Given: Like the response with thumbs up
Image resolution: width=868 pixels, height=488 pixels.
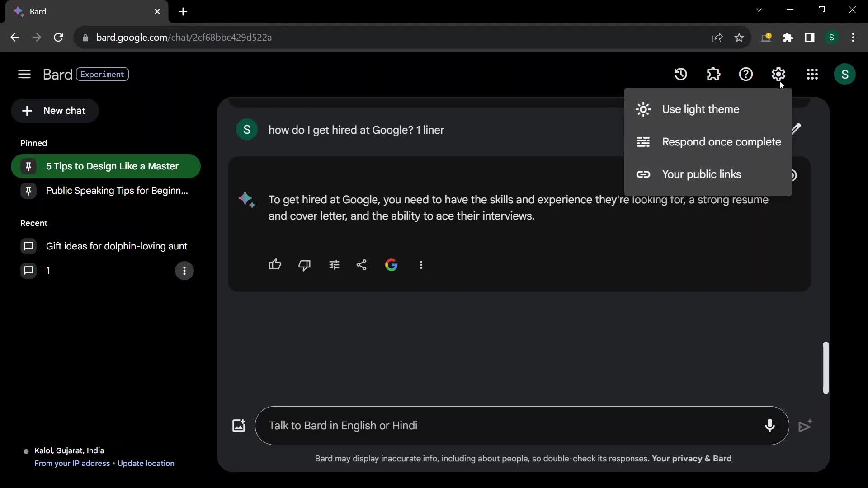Looking at the screenshot, I should 275,265.
